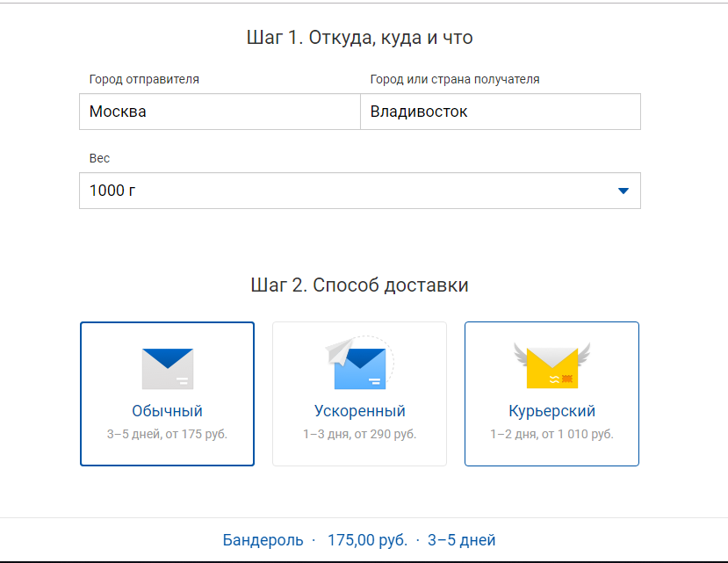This screenshot has width=728, height=563.
Task: Click the Город или страна получателя label
Action: pos(455,79)
